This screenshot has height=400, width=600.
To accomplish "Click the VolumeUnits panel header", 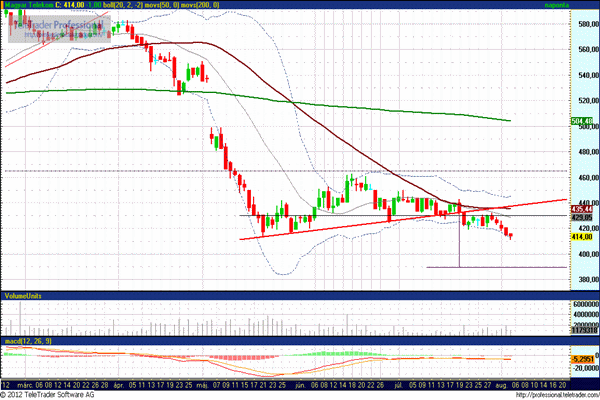I will [x=27, y=297].
